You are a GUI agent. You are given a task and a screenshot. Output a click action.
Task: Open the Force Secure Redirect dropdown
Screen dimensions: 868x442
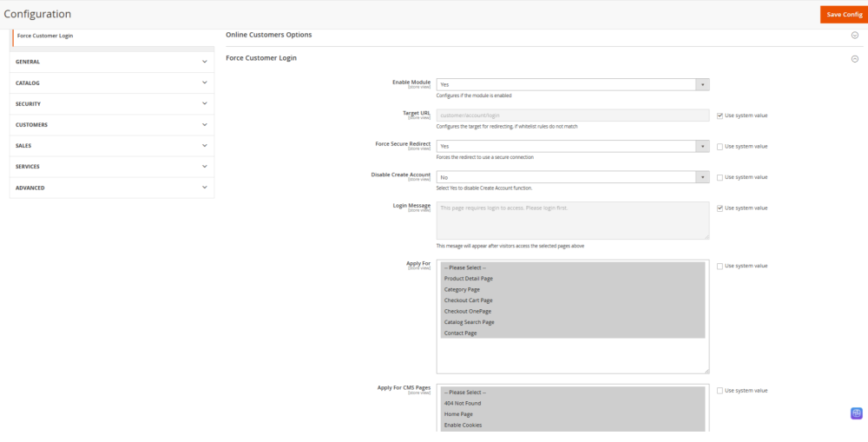coord(573,146)
